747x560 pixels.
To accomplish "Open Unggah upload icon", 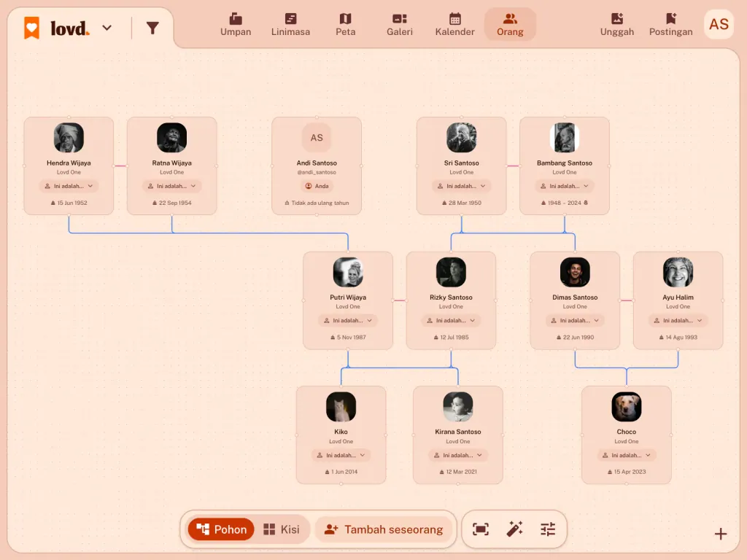I will pyautogui.click(x=617, y=25).
